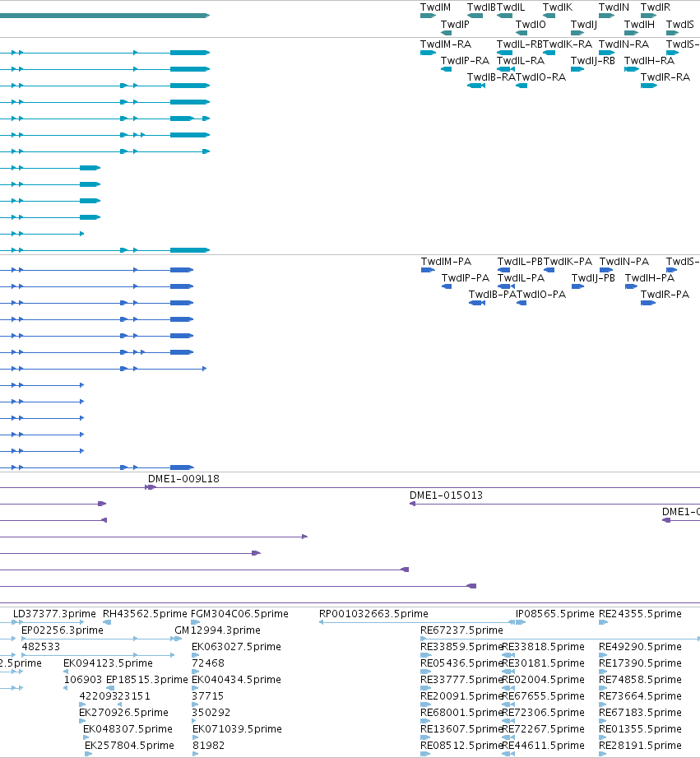Click the TwdlL-RA transcript label
Viewport: 700px width, 758px height.
click(521, 60)
